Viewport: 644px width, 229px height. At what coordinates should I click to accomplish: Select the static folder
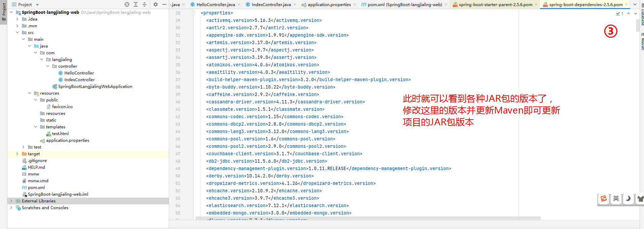pos(51,120)
